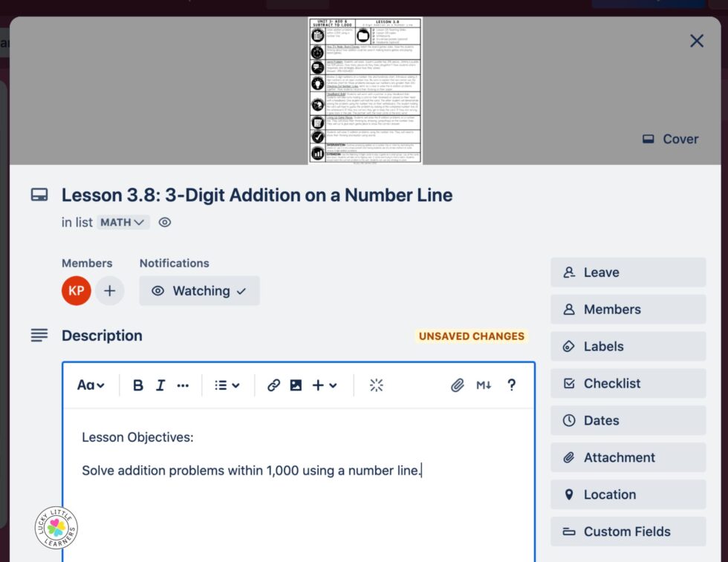
Task: Insert an image into the description
Action: coord(294,385)
